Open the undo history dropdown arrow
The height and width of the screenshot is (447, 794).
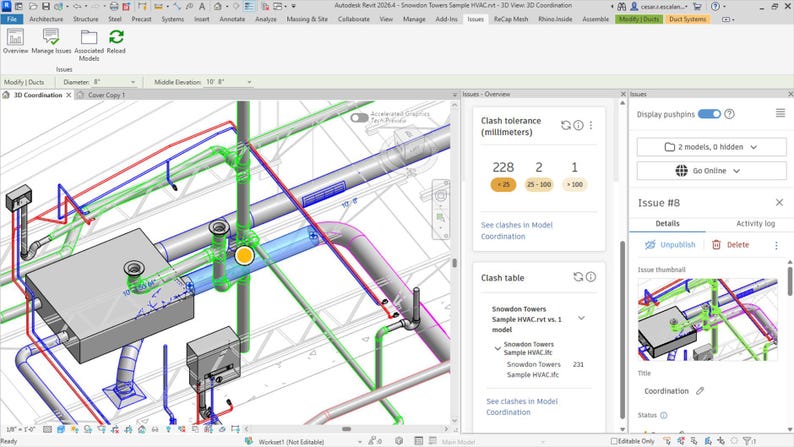tap(86, 6)
